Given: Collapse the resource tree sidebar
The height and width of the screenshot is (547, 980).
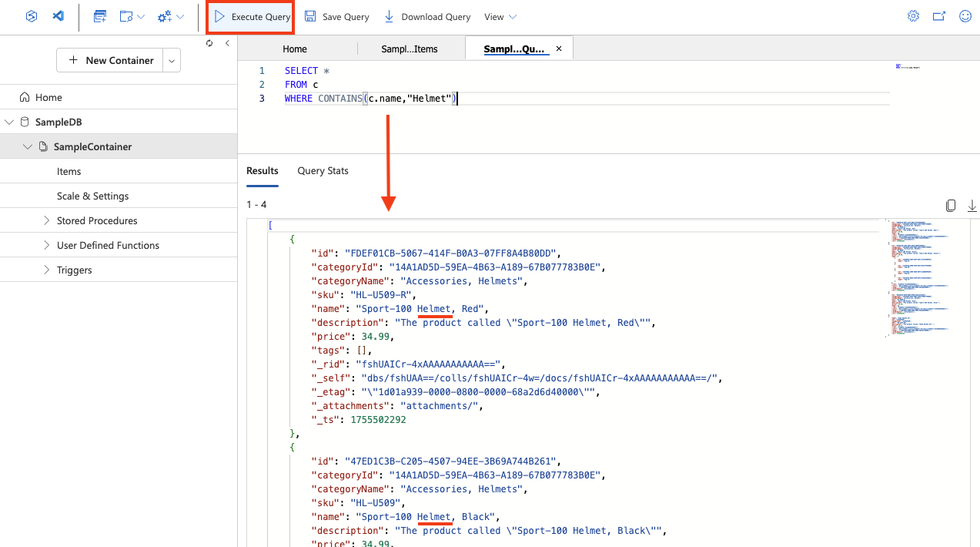Looking at the screenshot, I should [226, 44].
